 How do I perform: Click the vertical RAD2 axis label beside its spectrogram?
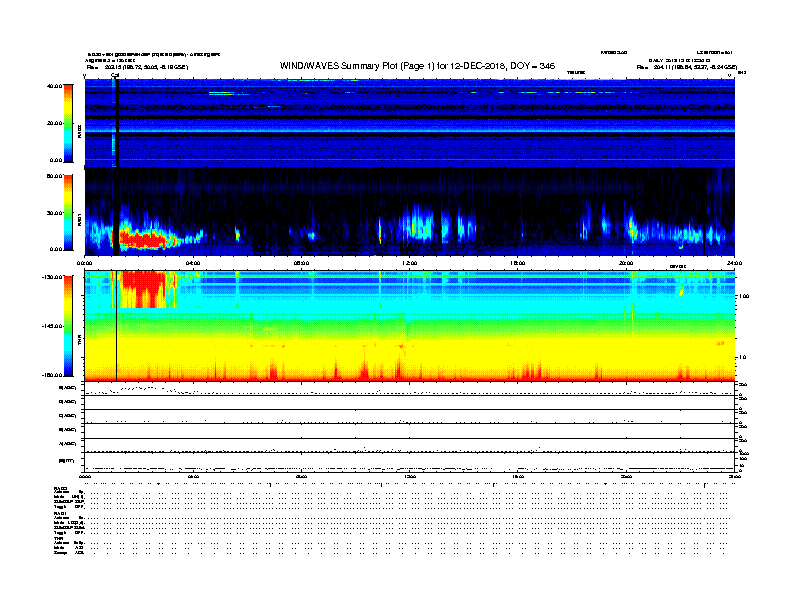79,132
